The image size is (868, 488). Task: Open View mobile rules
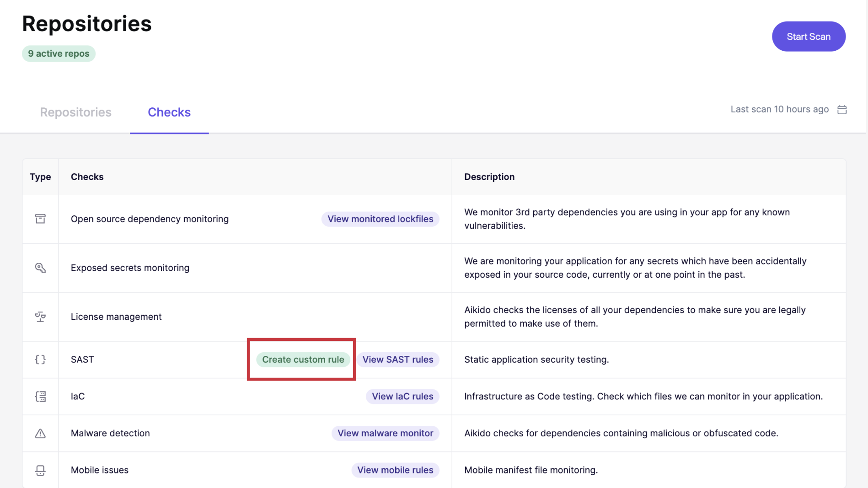(x=395, y=470)
